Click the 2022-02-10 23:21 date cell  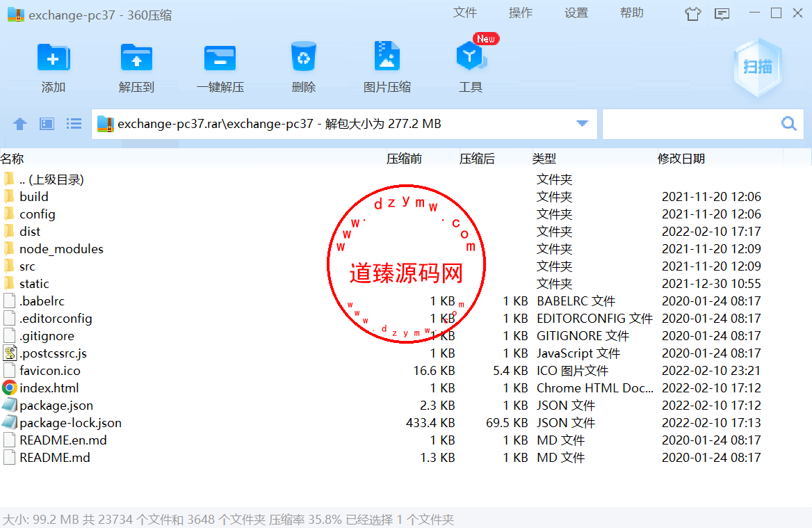tap(711, 371)
